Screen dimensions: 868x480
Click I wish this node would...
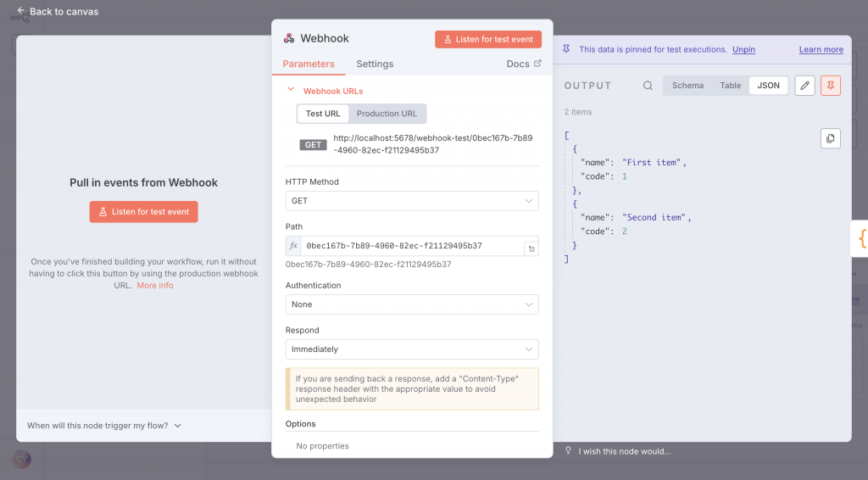625,451
